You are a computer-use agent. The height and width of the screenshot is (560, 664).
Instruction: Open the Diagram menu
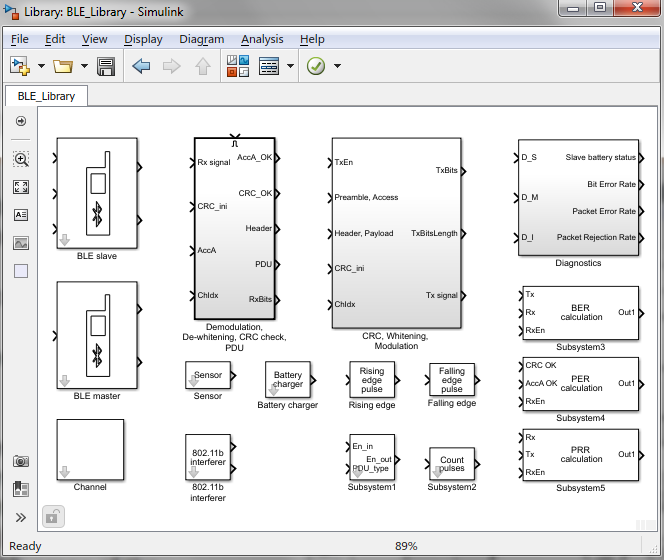point(202,39)
